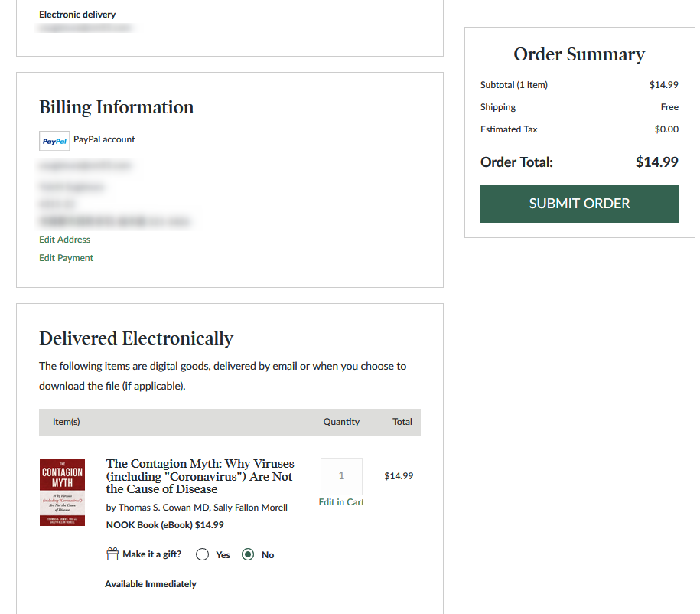Click the quantity field showing 1

click(341, 475)
